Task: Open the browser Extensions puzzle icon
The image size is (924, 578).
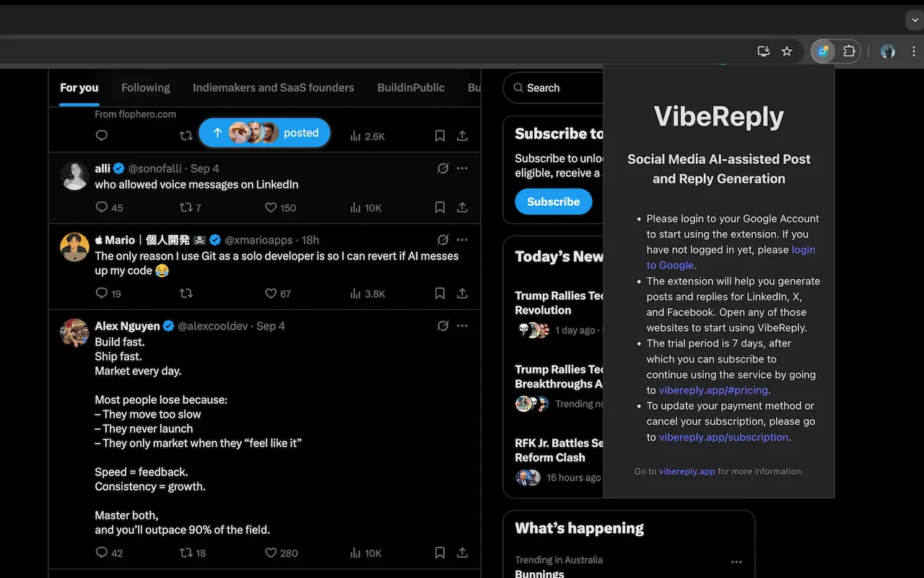Action: click(x=849, y=51)
